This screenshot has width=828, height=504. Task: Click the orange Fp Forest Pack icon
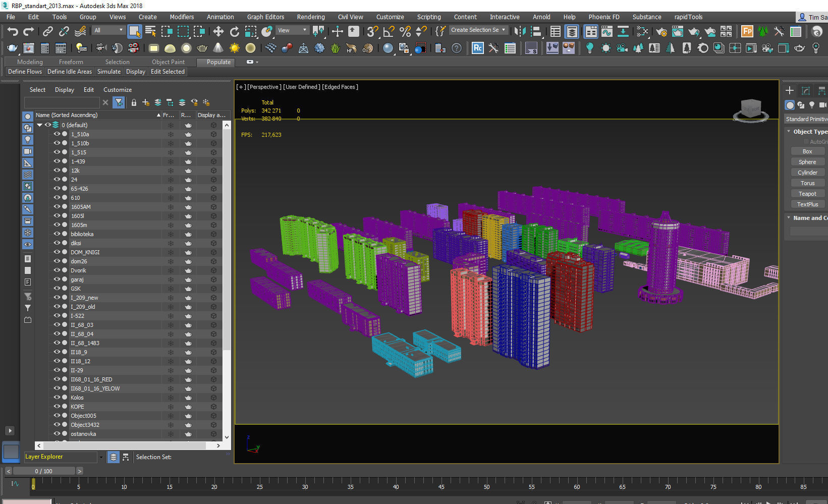(747, 31)
